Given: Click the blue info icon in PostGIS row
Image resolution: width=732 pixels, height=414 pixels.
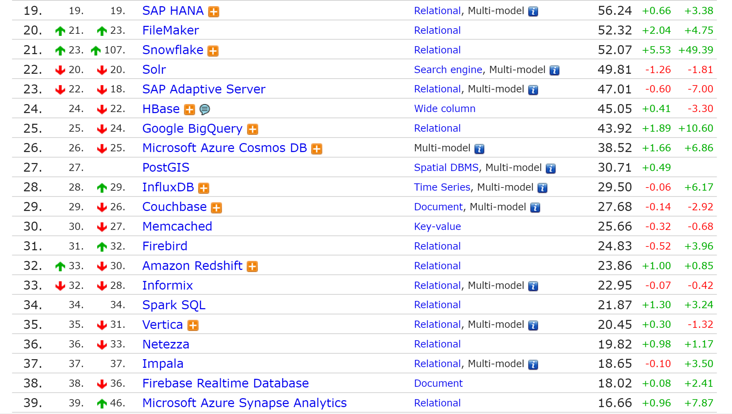Looking at the screenshot, I should click(x=551, y=168).
